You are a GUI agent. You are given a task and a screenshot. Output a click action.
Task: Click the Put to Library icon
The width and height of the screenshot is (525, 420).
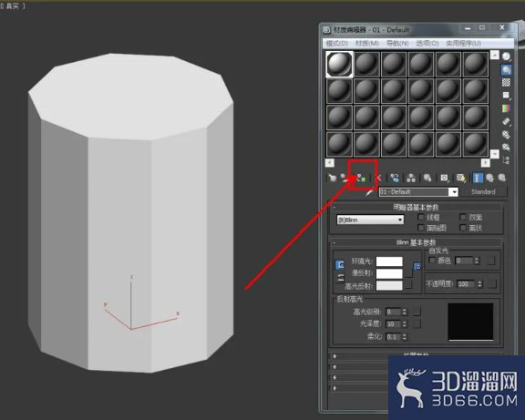[427, 178]
